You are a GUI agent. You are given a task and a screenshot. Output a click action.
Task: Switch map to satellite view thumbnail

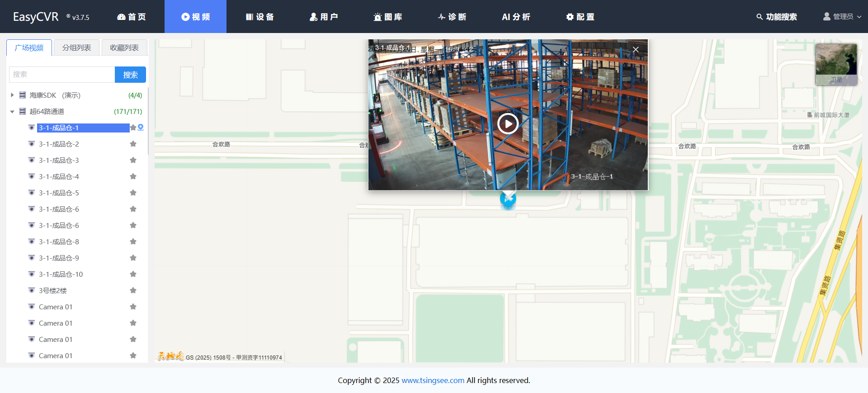[836, 64]
